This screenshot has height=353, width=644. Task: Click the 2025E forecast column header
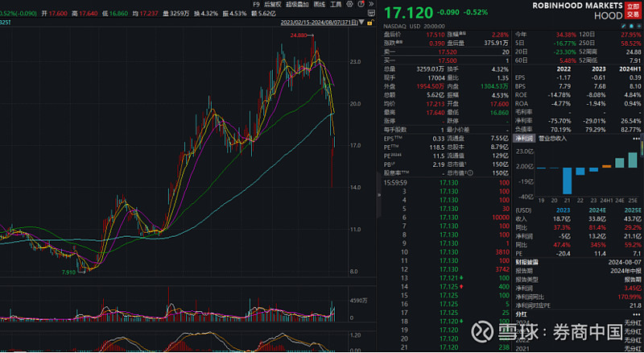[x=632, y=210]
